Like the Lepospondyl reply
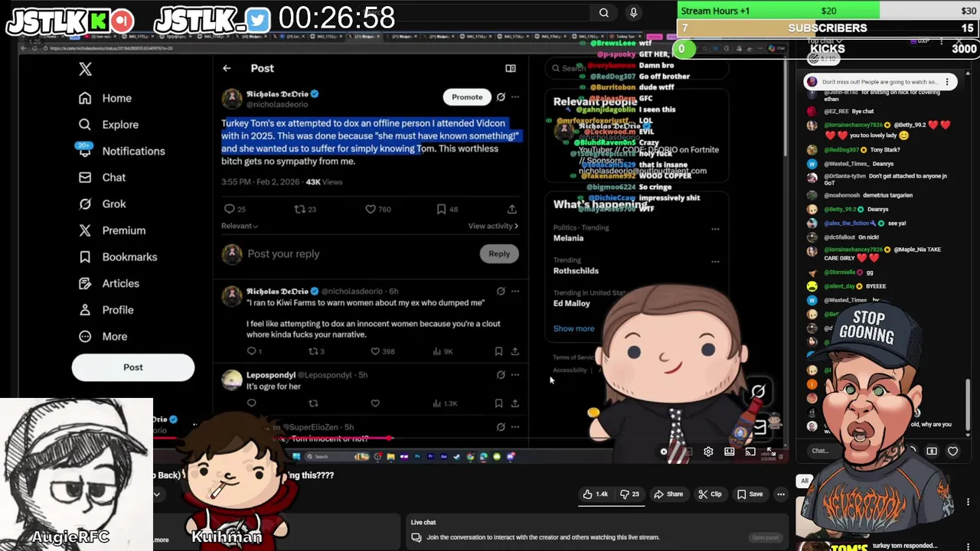 click(375, 403)
